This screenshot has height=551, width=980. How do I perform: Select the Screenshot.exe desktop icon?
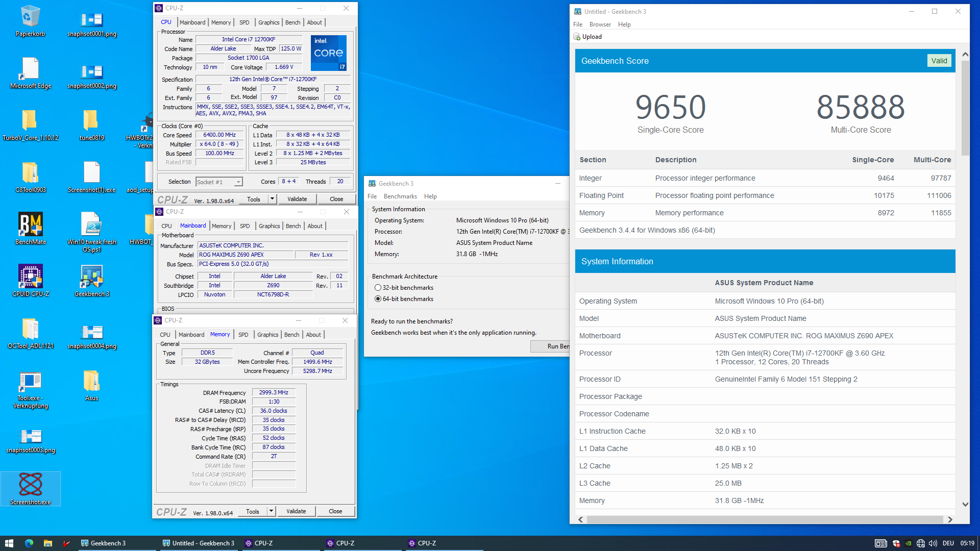coord(30,489)
